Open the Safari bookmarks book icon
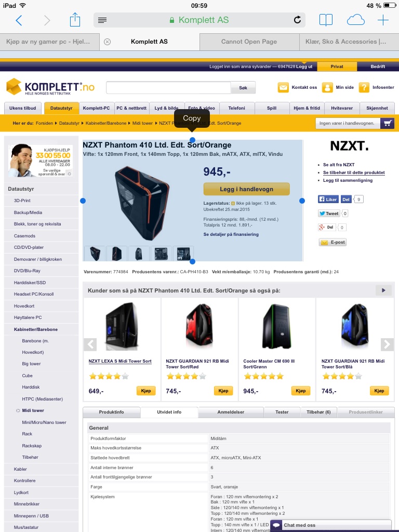This screenshot has height=532, width=399. tap(326, 20)
